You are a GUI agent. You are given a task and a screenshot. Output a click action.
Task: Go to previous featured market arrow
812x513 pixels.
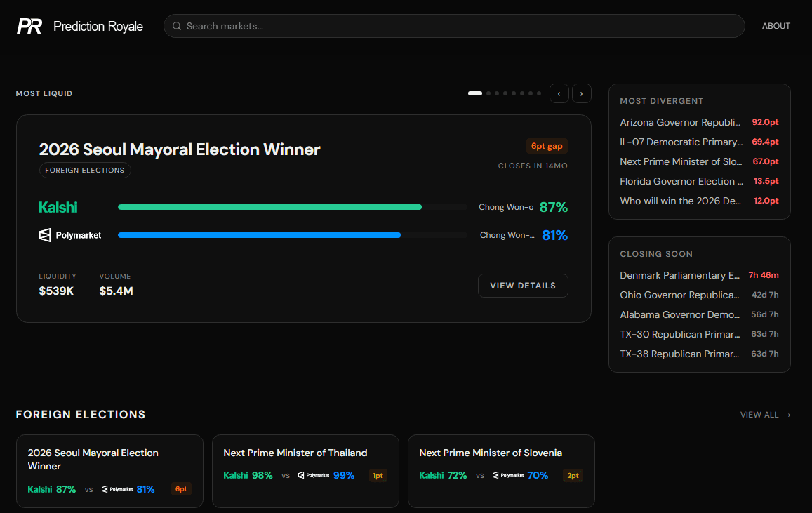click(x=559, y=93)
